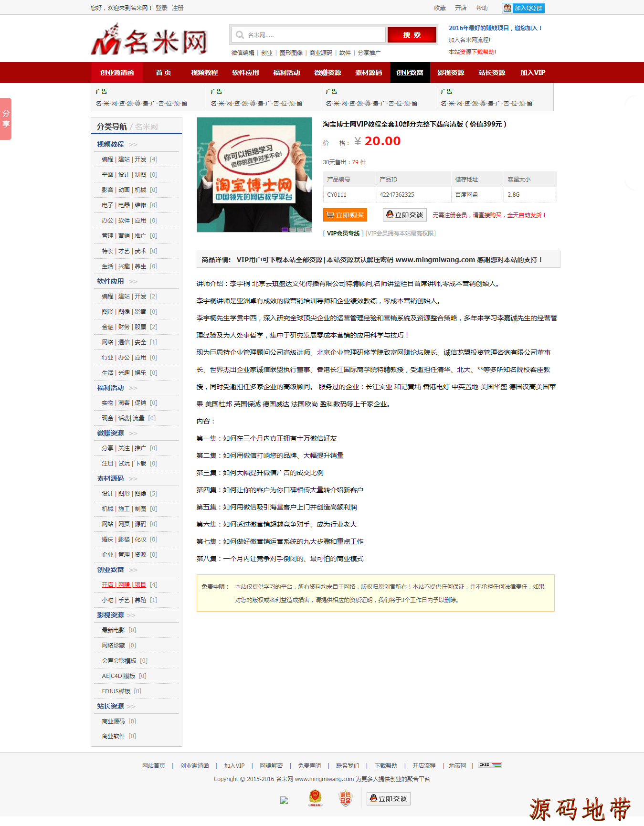Click the 淘宝博士网 product image

(x=254, y=175)
